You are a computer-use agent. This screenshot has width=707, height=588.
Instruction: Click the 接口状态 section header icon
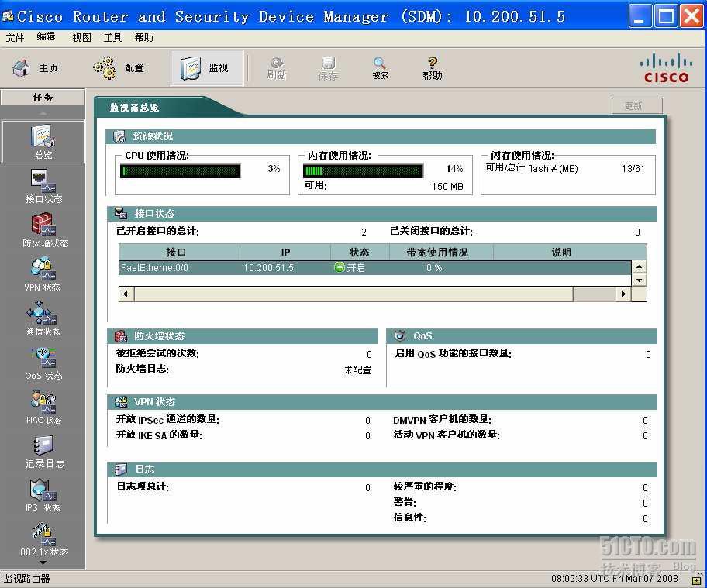point(121,213)
